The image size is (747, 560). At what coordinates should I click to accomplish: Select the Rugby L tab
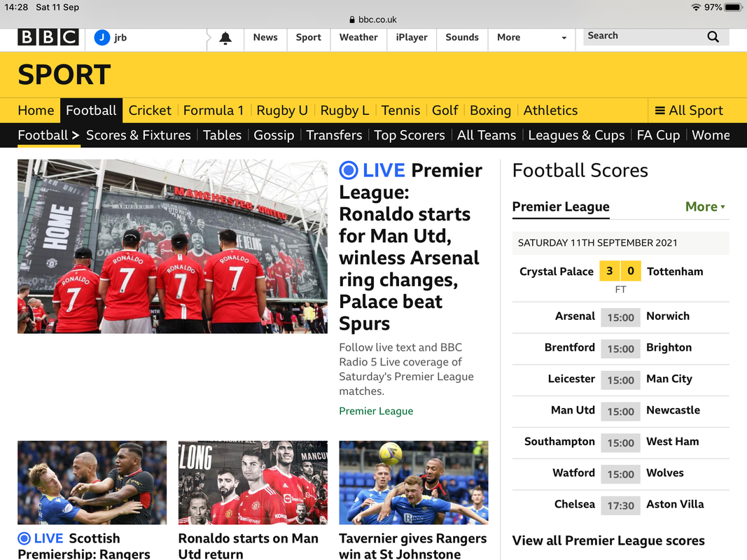pyautogui.click(x=344, y=111)
